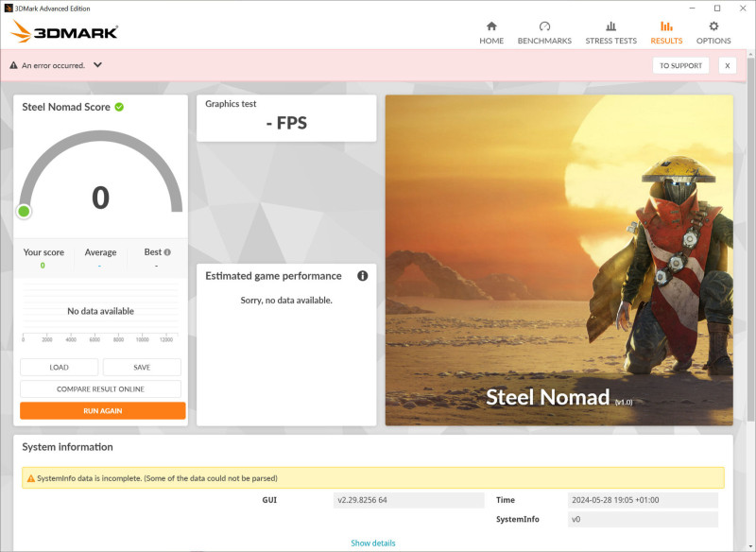756x552 pixels.
Task: Click the Estimated game performance info icon
Action: [363, 276]
